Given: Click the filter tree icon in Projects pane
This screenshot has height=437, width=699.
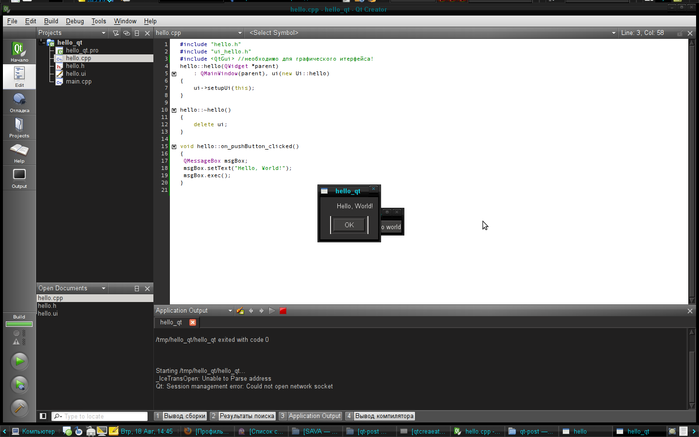Looking at the screenshot, I should [x=116, y=33].
